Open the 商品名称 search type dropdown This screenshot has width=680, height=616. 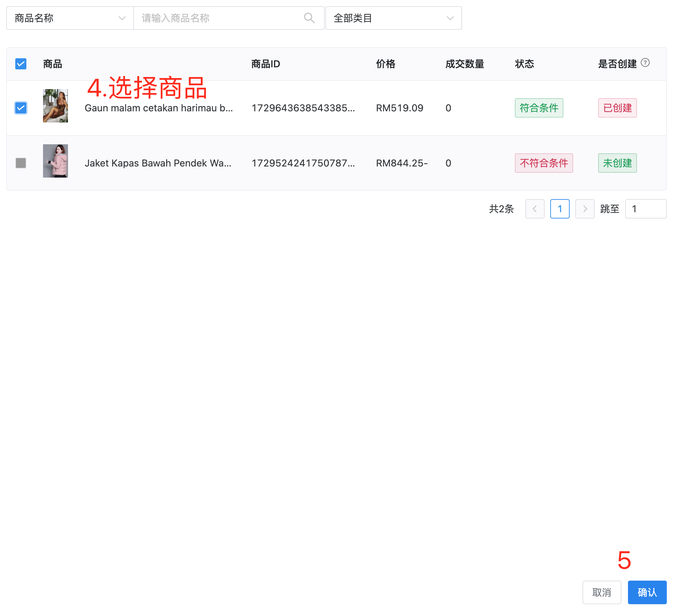[70, 18]
